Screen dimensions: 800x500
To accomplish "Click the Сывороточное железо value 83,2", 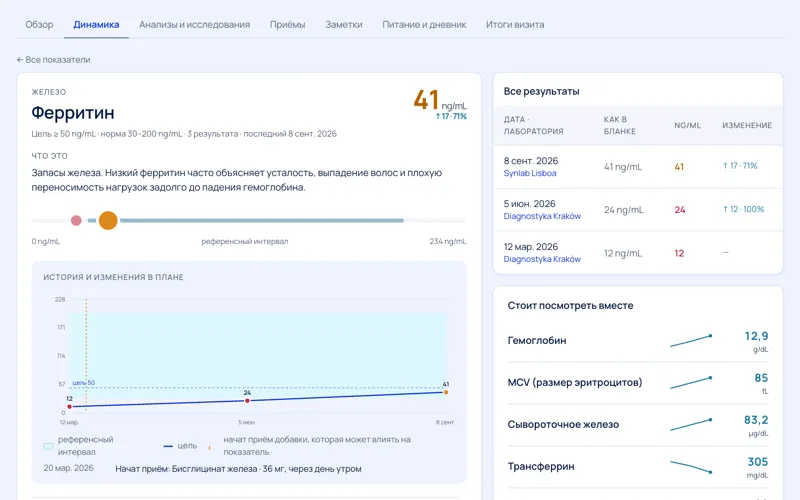I will pos(756,419).
